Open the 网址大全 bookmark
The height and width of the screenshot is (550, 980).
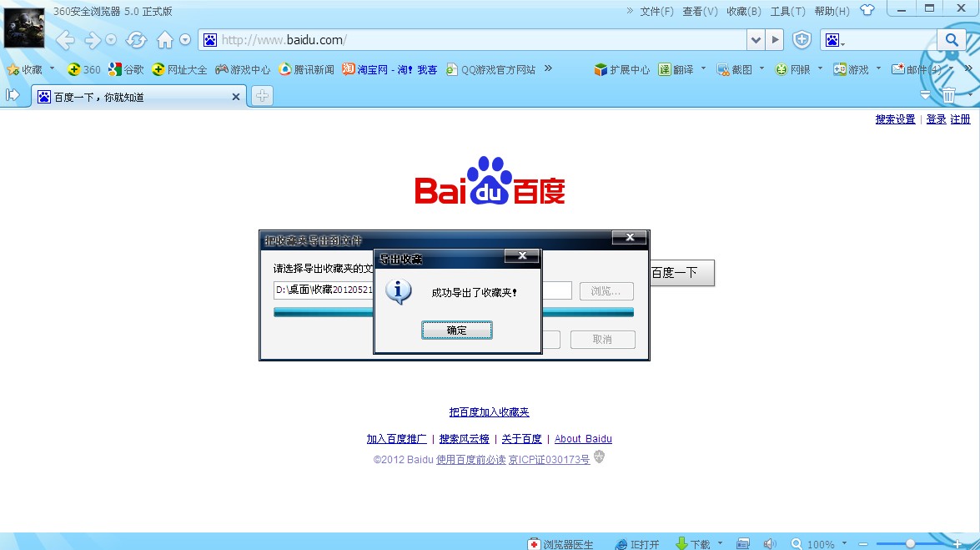coord(179,69)
